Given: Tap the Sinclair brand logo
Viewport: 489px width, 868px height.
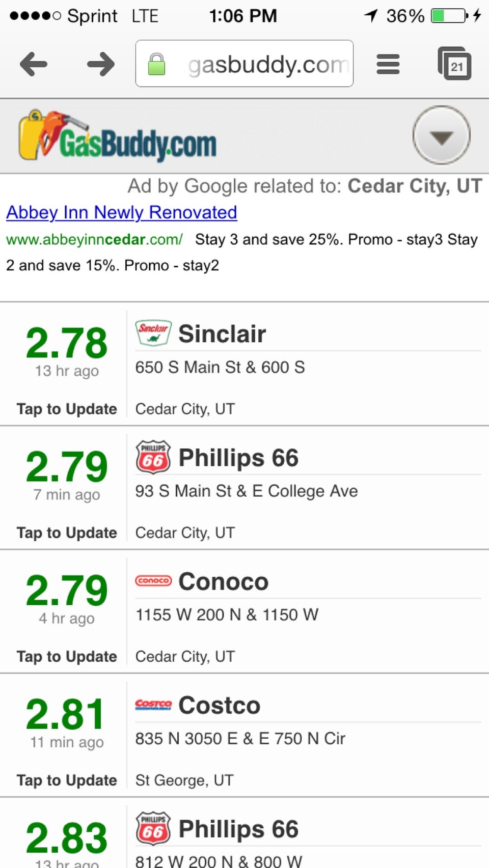Looking at the screenshot, I should [x=153, y=333].
